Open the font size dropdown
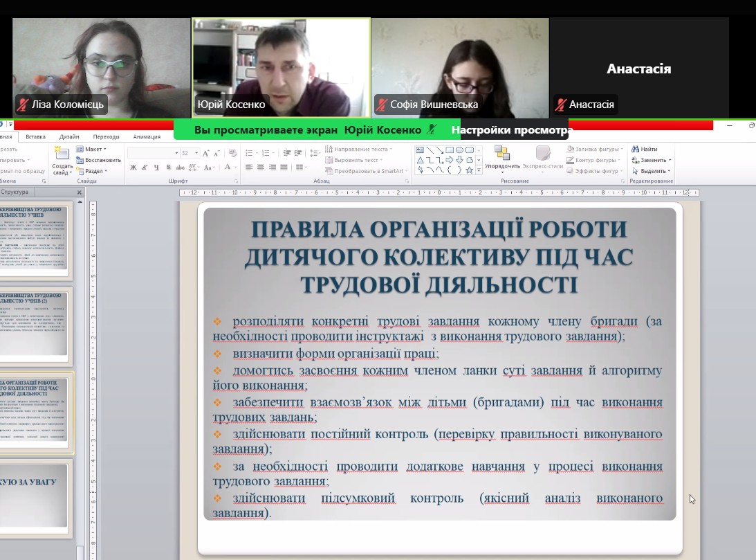Viewport: 756px width, 560px height. click(196, 153)
